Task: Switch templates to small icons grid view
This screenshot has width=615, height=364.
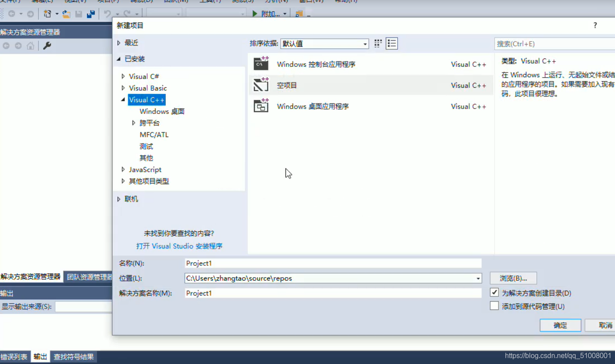Action: coord(378,43)
